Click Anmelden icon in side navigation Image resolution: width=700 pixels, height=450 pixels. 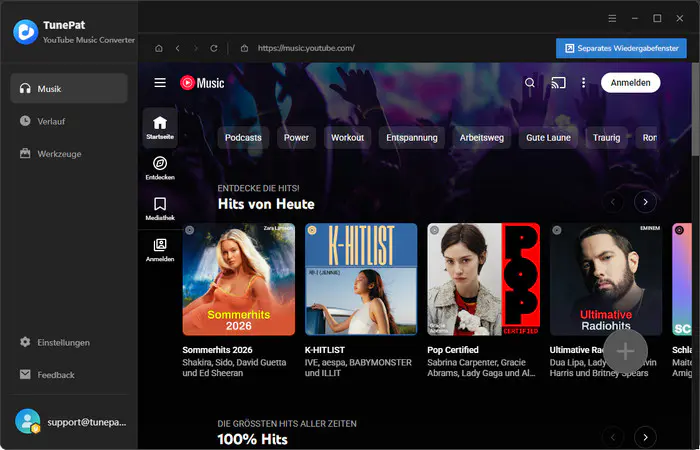click(160, 250)
